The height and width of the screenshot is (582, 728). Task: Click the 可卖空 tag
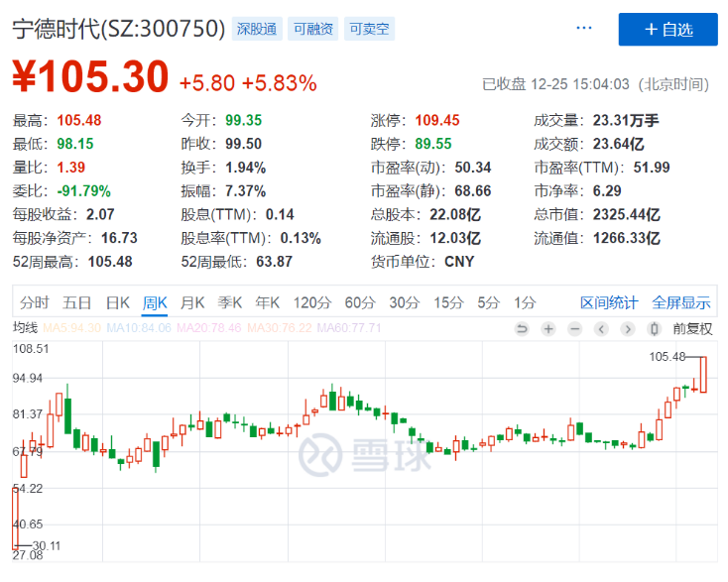[x=369, y=29]
